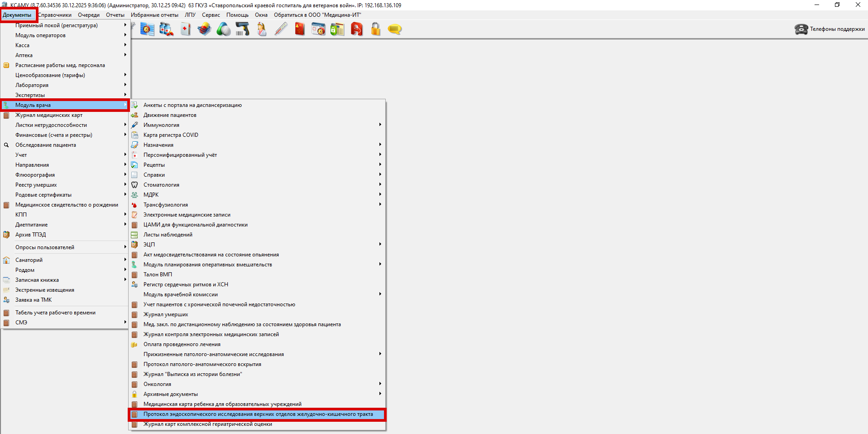The width and height of the screenshot is (868, 434).
Task: Click the thermometer toolbar icon
Action: 281,30
